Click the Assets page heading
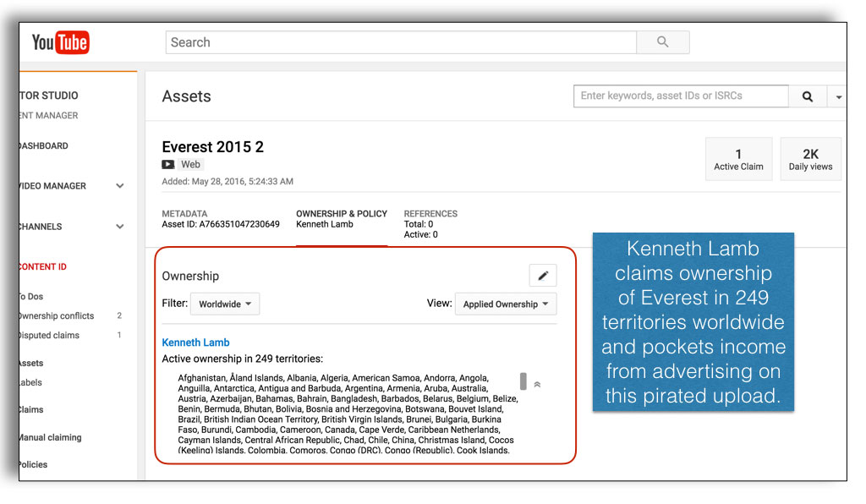 click(186, 96)
